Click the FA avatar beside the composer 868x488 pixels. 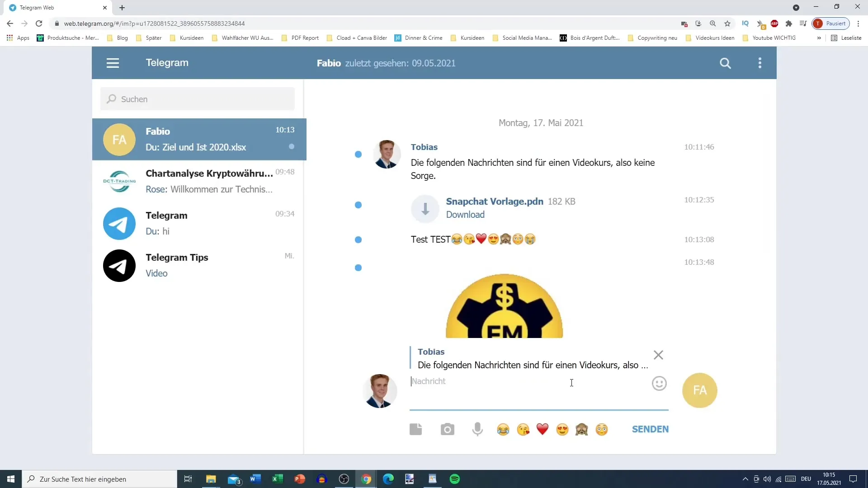(x=699, y=390)
